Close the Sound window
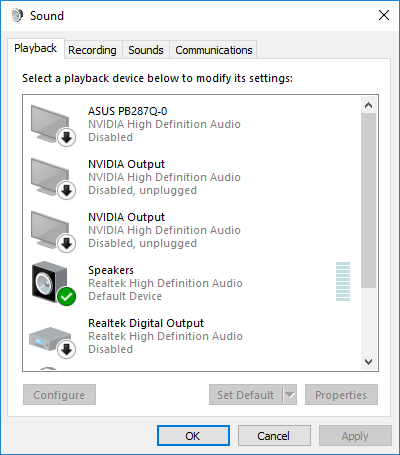This screenshot has height=455, width=400. pos(384,15)
